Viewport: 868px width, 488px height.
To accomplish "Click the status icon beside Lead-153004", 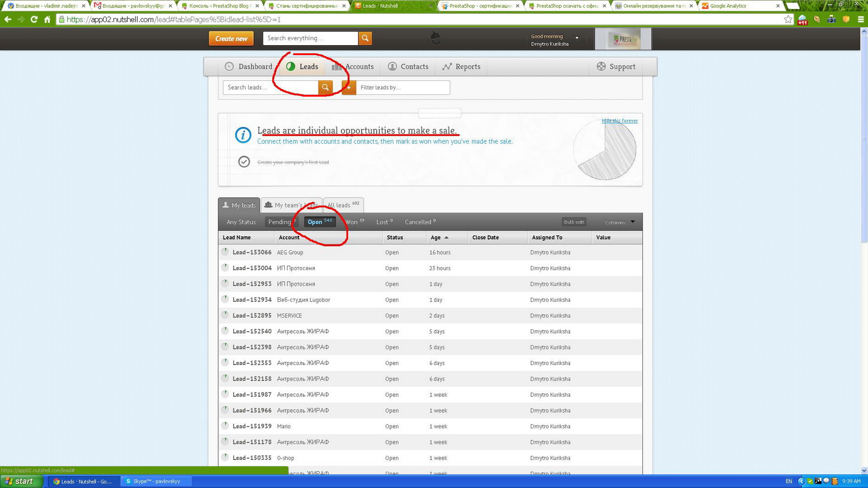I will [225, 268].
